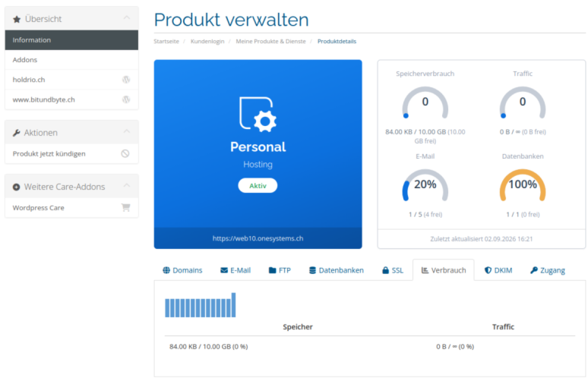Click the cancel icon for Produkt jetzt kündigen

click(x=125, y=153)
